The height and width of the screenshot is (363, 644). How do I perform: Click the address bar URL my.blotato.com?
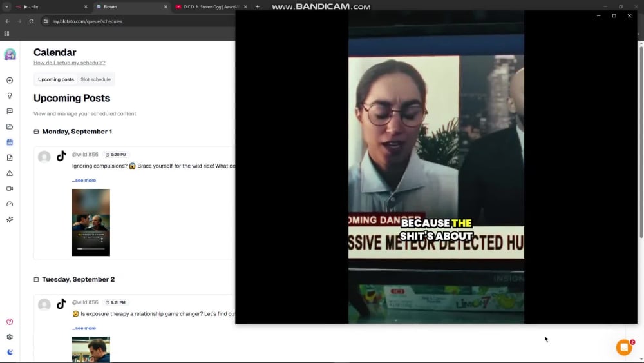click(x=87, y=21)
